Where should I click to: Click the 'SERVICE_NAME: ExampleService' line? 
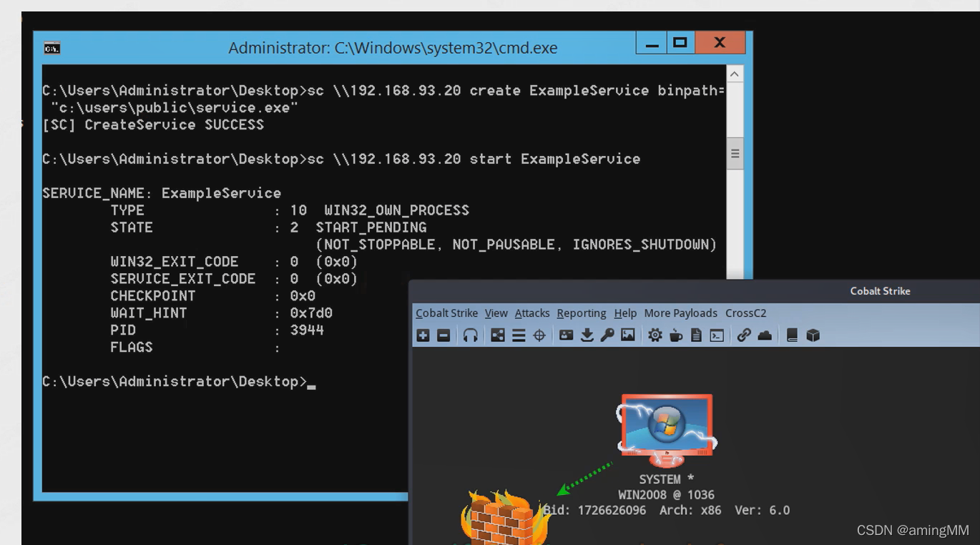[x=162, y=193]
